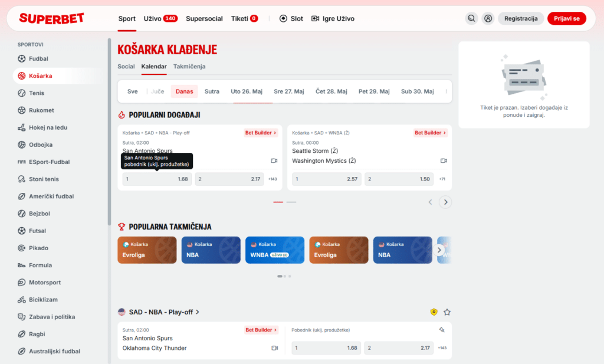Select Futsal sport icon
The width and height of the screenshot is (604, 364).
(x=22, y=231)
